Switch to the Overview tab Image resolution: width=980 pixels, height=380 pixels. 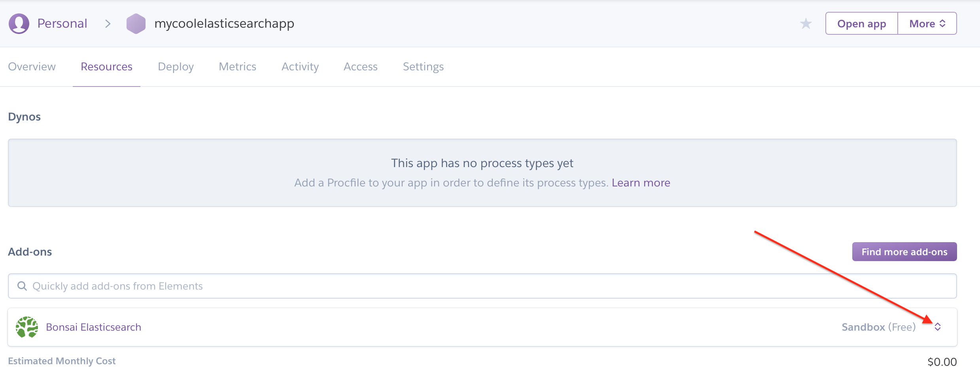pos(32,66)
